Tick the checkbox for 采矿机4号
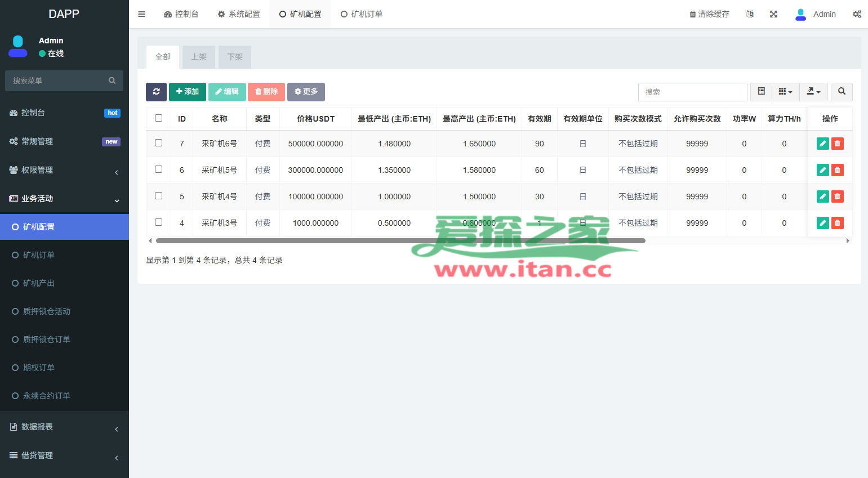 159,196
